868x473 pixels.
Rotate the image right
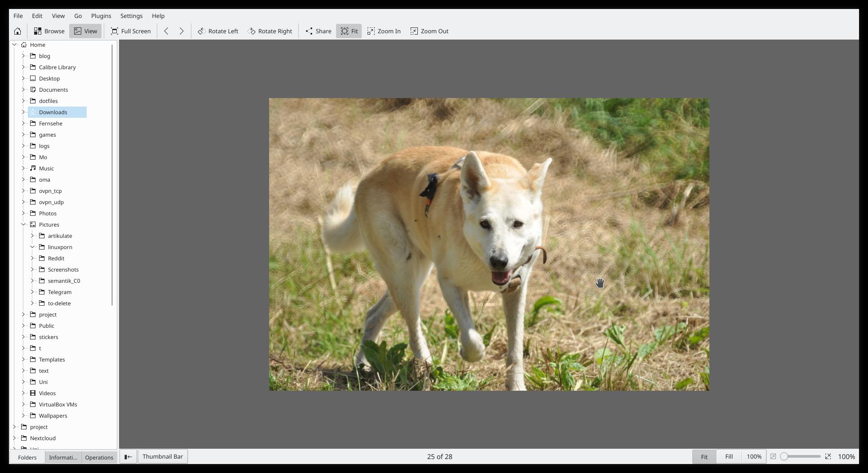pos(270,31)
